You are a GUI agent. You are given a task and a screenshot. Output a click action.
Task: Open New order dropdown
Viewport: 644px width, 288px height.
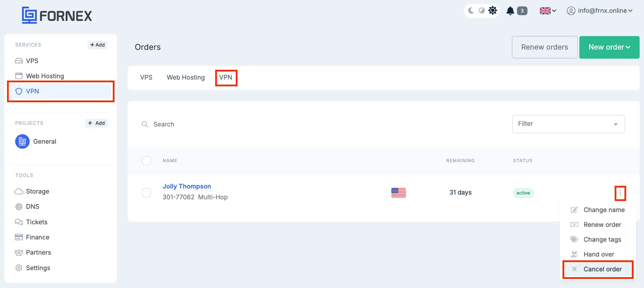(609, 47)
